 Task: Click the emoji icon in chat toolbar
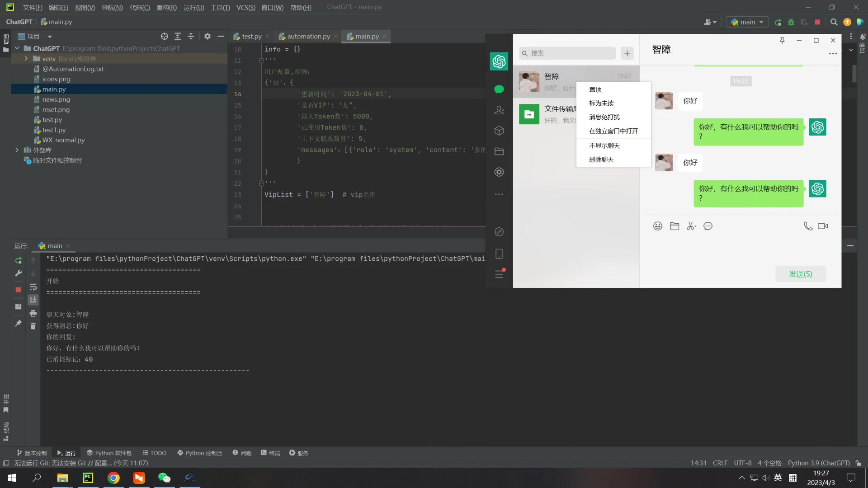(x=658, y=226)
